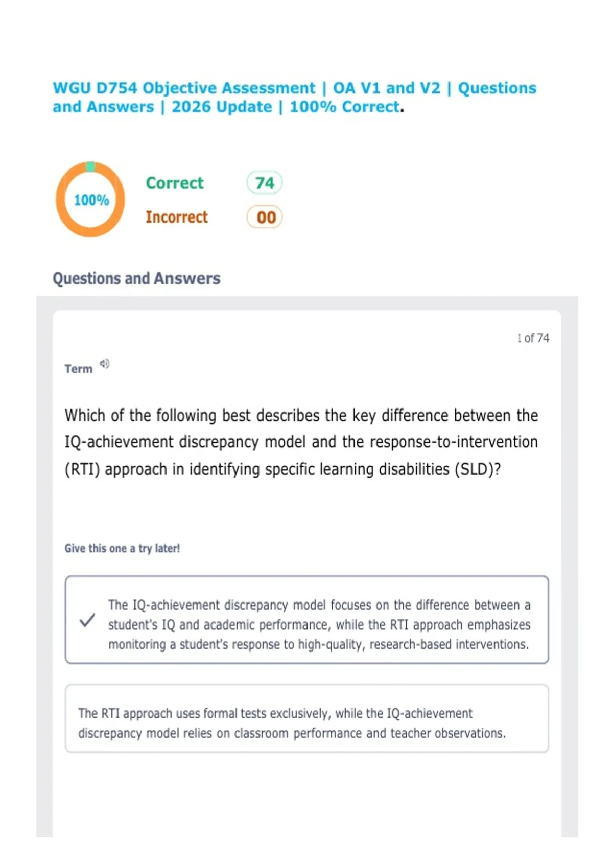Click the checkmark icon on correct answer
The height and width of the screenshot is (868, 613).
coord(87,620)
